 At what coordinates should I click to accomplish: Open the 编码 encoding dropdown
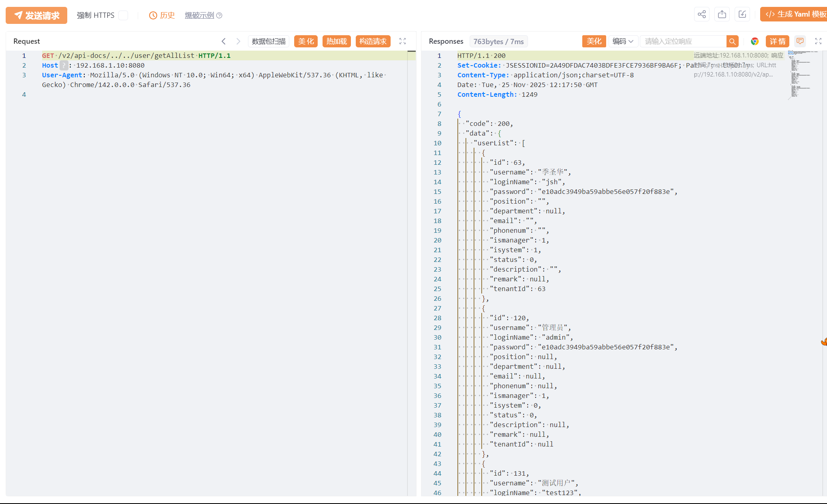[x=623, y=41]
